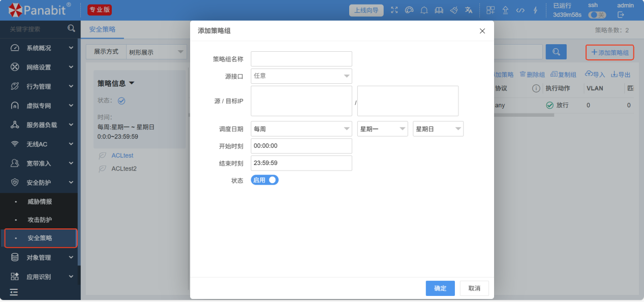Close the 添加策略组 dialog
This screenshot has height=302, width=644.
coord(482,31)
